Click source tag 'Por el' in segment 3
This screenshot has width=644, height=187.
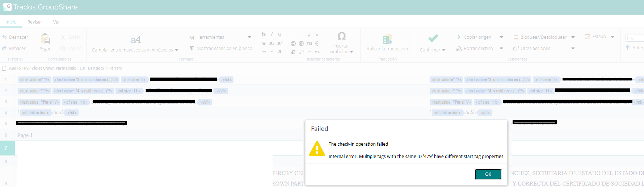pos(39,102)
